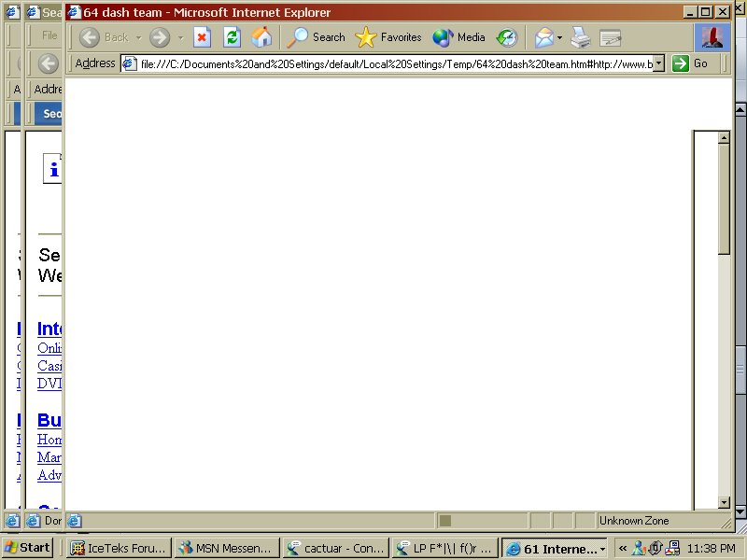
Task: Expand the Mail button dropdown arrow
Action: [559, 37]
